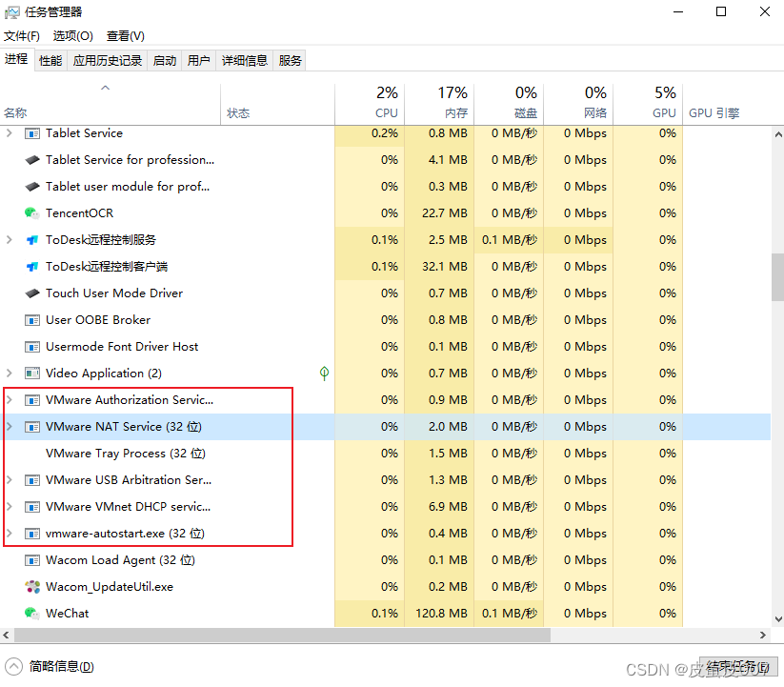Click the VMware USB Arbitration Service icon
Viewport: 784px width, 687px height.
pos(32,480)
